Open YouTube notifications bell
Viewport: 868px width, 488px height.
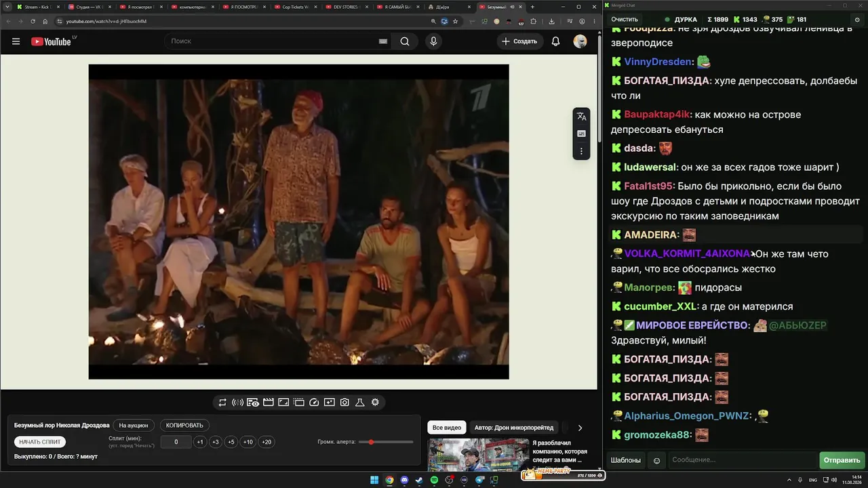555,41
